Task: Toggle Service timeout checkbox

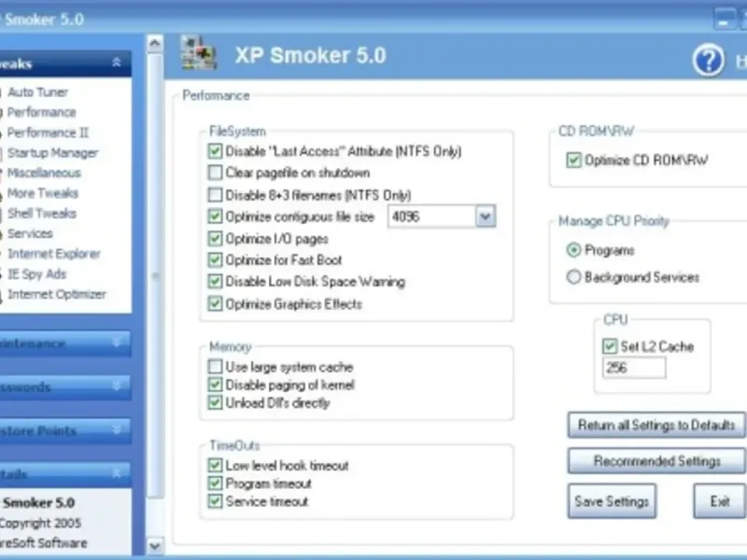Action: click(x=215, y=501)
